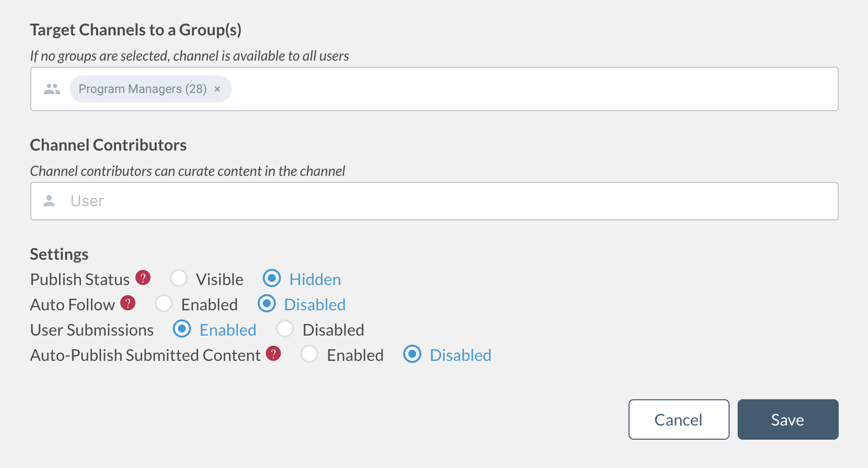Select Enabled radio for User Submissions
This screenshot has width=868, height=468.
[x=182, y=329]
